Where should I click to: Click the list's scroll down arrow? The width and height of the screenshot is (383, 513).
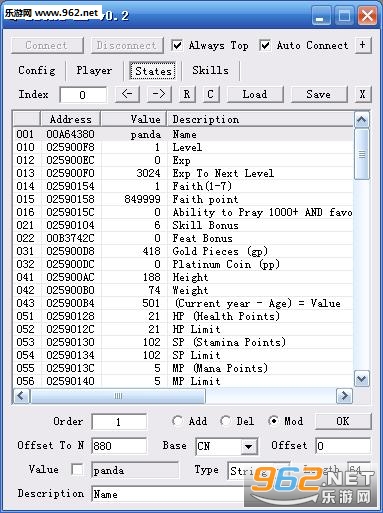coord(362,379)
